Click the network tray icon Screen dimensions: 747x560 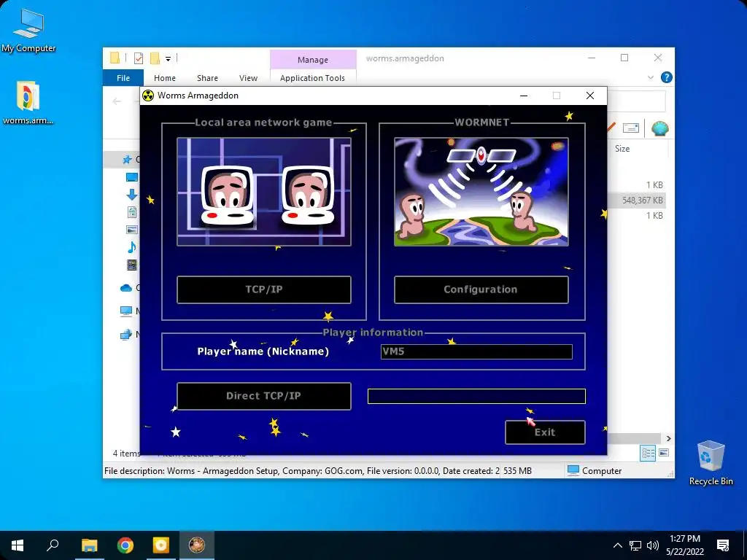635,545
